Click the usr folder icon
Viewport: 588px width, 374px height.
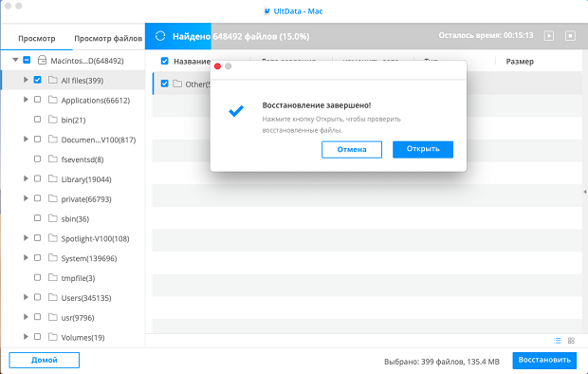tap(53, 317)
